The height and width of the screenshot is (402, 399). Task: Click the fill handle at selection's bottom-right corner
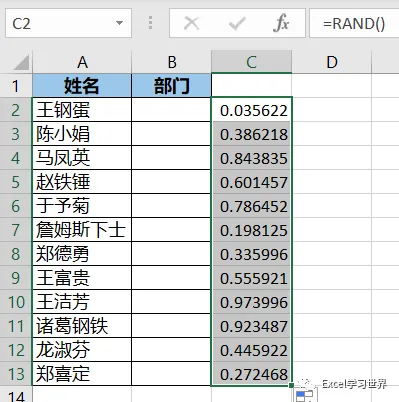292,386
